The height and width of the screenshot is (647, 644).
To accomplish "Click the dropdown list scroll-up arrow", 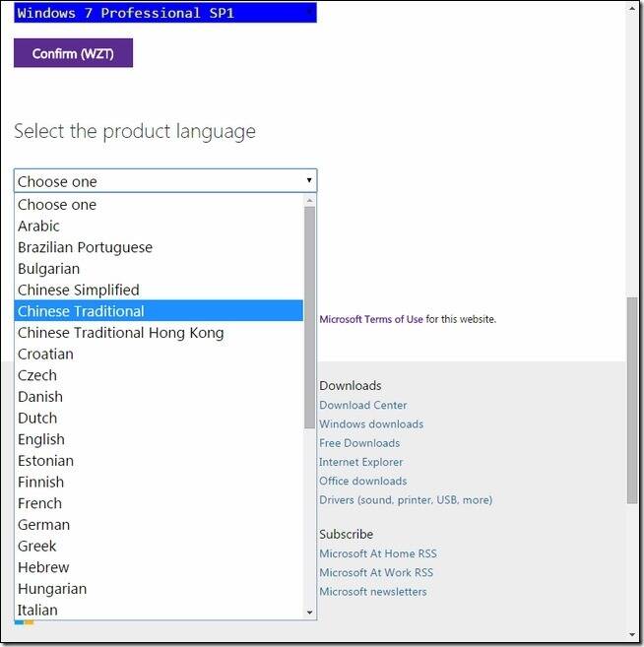I will 310,201.
